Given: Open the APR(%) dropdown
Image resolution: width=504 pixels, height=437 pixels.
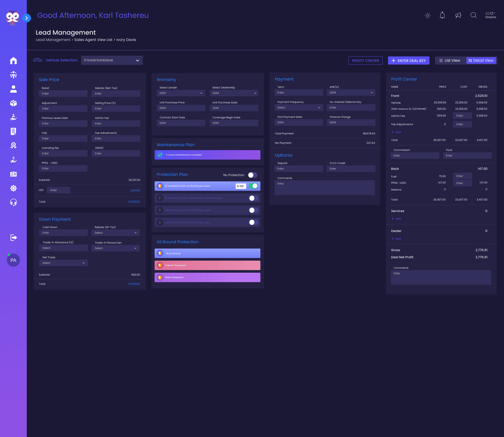Looking at the screenshot, I should tap(351, 93).
